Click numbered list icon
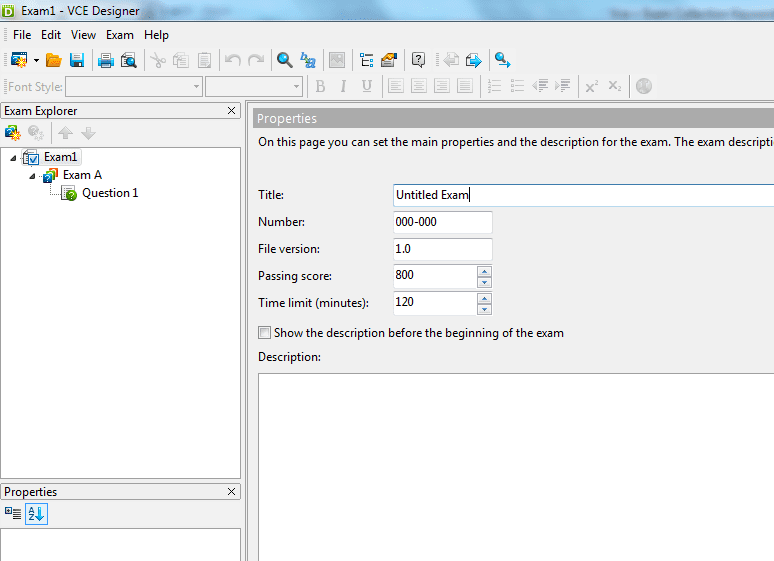 (x=494, y=86)
